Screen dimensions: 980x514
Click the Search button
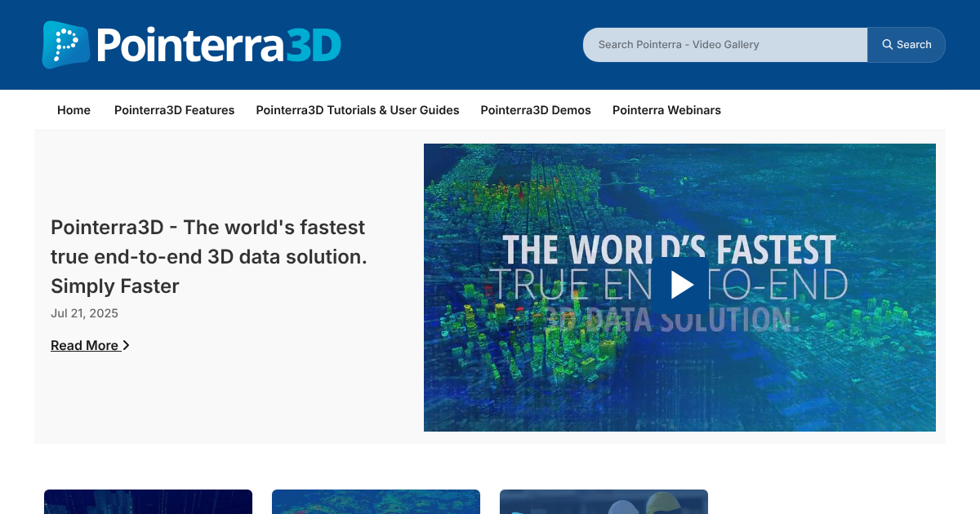pyautogui.click(x=906, y=45)
